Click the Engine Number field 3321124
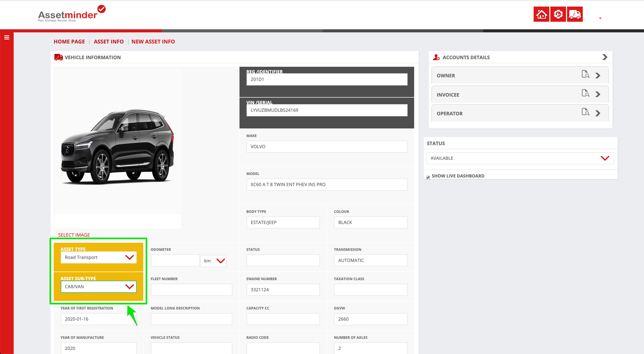The width and height of the screenshot is (644, 354). point(283,290)
